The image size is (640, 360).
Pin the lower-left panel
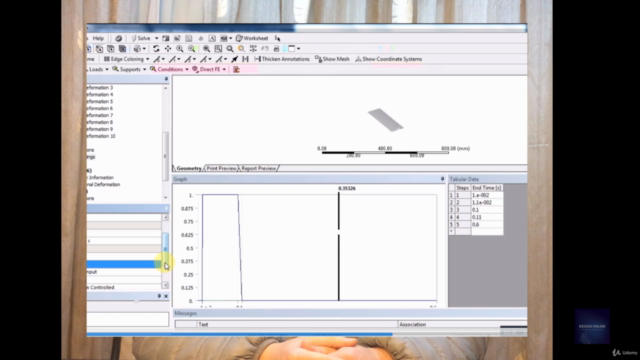(159, 296)
